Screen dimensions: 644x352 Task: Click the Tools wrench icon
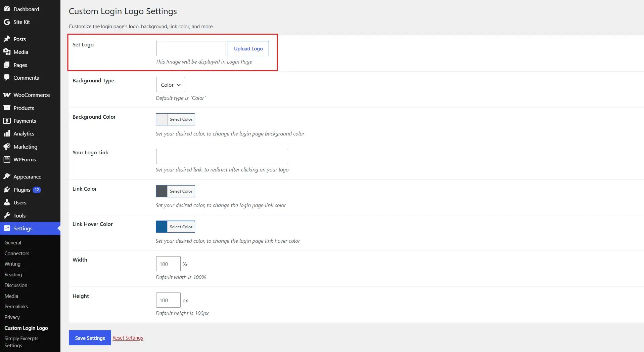(7, 216)
